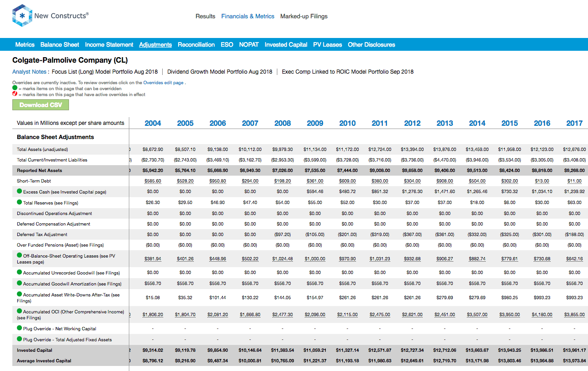Image resolution: width=588 pixels, height=371 pixels.
Task: Switch to the Balance Sheet tab
Action: [60, 44]
